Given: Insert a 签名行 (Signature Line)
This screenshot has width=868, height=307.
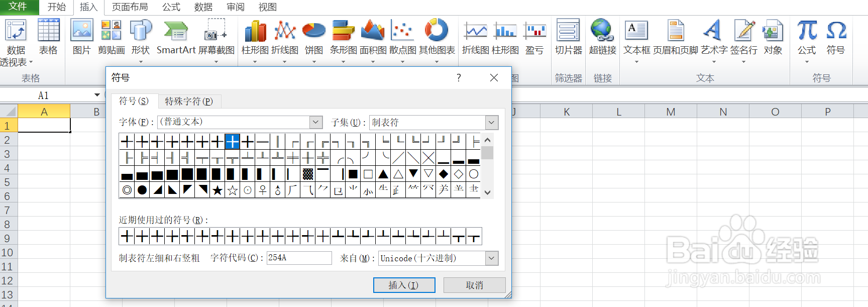Looking at the screenshot, I should [x=744, y=41].
